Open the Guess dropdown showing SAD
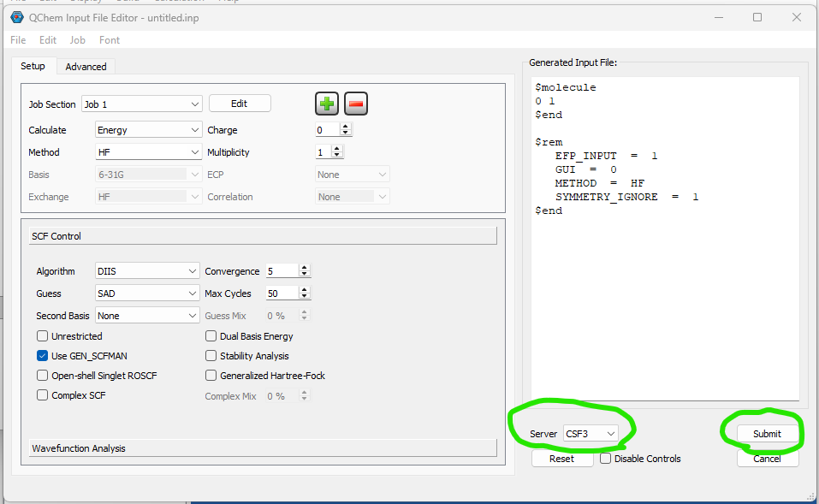 pos(147,294)
